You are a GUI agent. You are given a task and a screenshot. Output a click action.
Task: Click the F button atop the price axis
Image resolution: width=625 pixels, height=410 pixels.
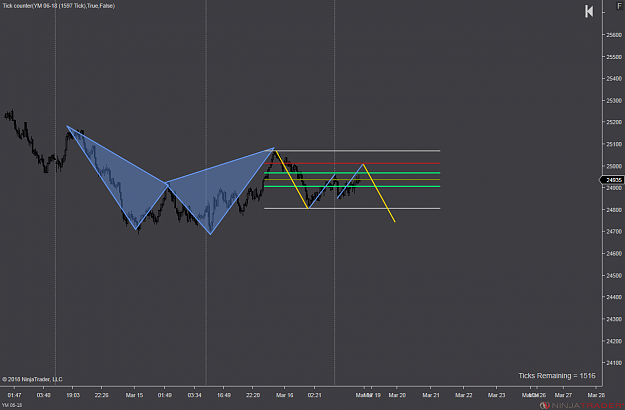coord(619,6)
